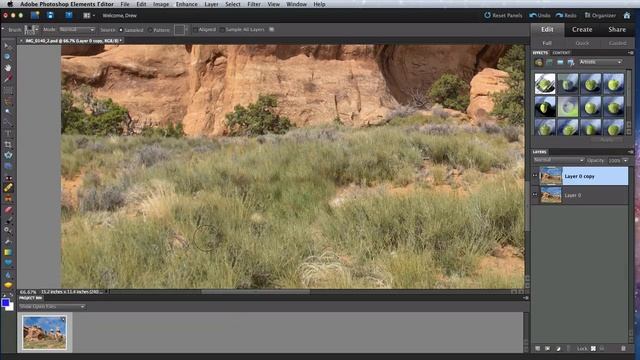Open the Opacity value dropdown
This screenshot has height=360, width=640.
pyautogui.click(x=625, y=160)
